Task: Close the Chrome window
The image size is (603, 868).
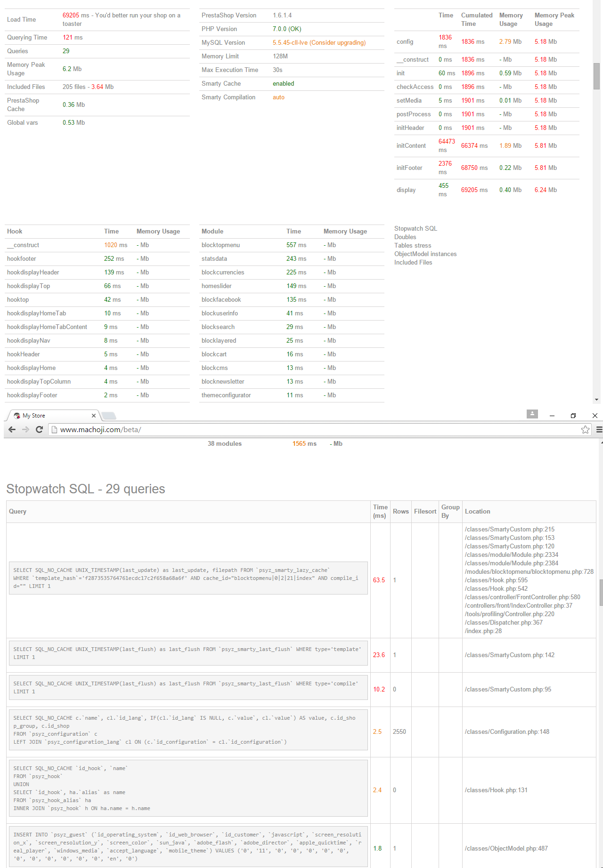Action: coord(595,416)
